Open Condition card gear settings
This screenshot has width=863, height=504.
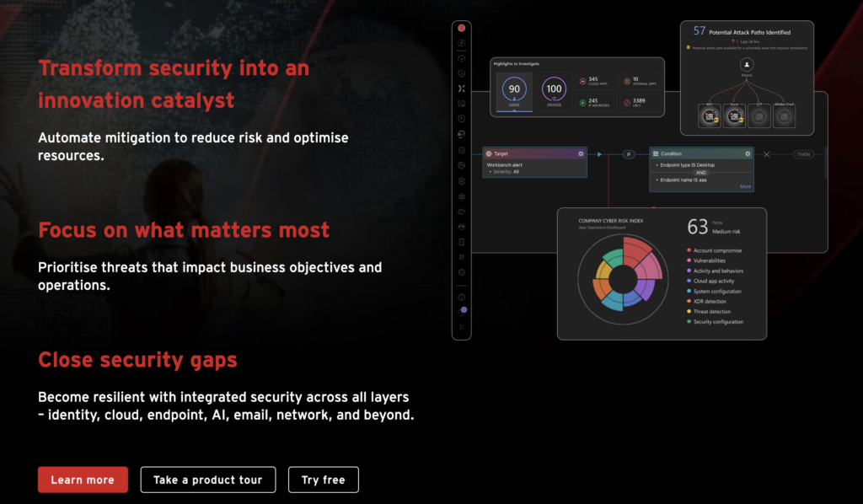[x=748, y=153]
